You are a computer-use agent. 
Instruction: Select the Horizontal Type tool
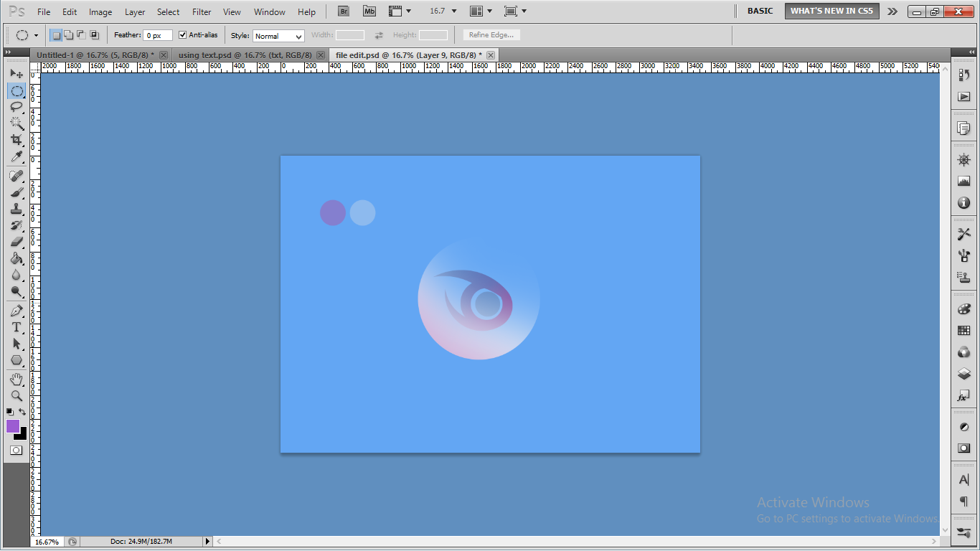tap(16, 327)
